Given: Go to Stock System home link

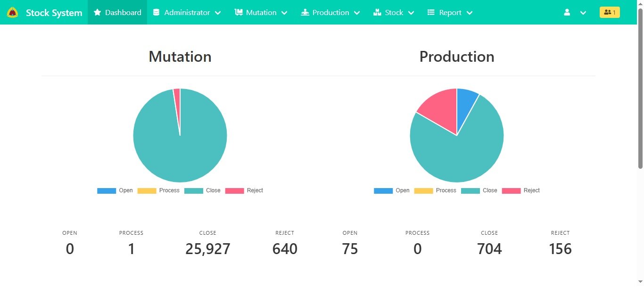Looking at the screenshot, I should coord(54,13).
